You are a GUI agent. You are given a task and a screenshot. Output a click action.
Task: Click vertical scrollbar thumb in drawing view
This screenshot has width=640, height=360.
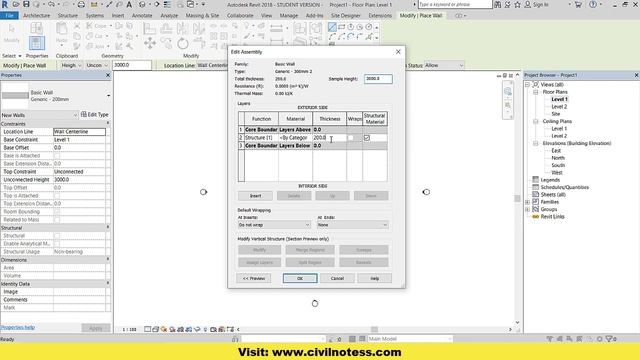[x=517, y=198]
